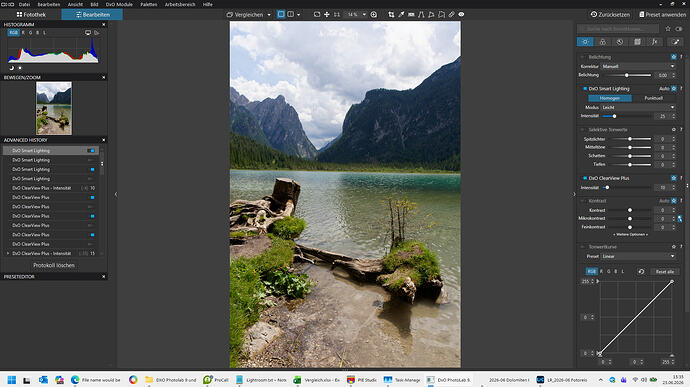Screen dimensions: 690x387
Task: Open the Paletten menu
Action: pos(149,4)
